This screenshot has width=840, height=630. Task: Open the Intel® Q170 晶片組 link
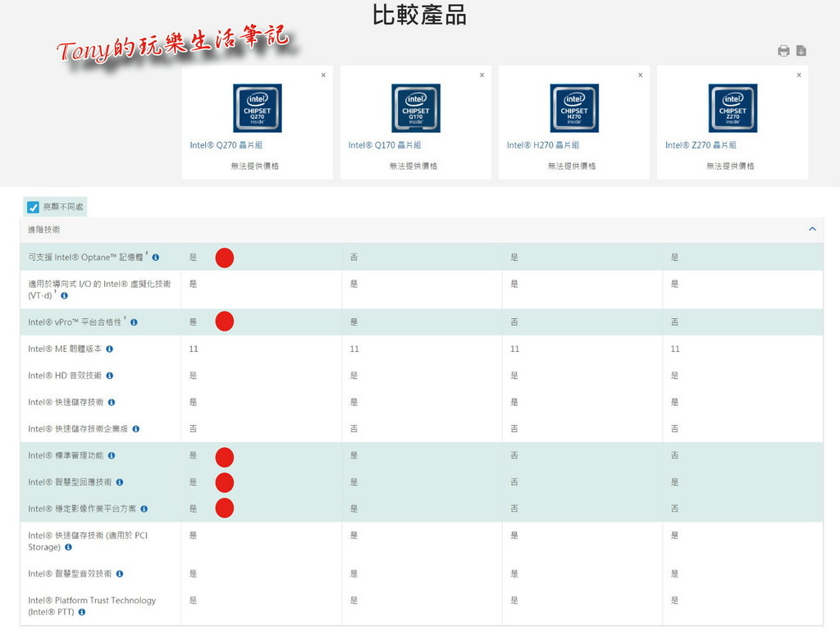point(385,145)
